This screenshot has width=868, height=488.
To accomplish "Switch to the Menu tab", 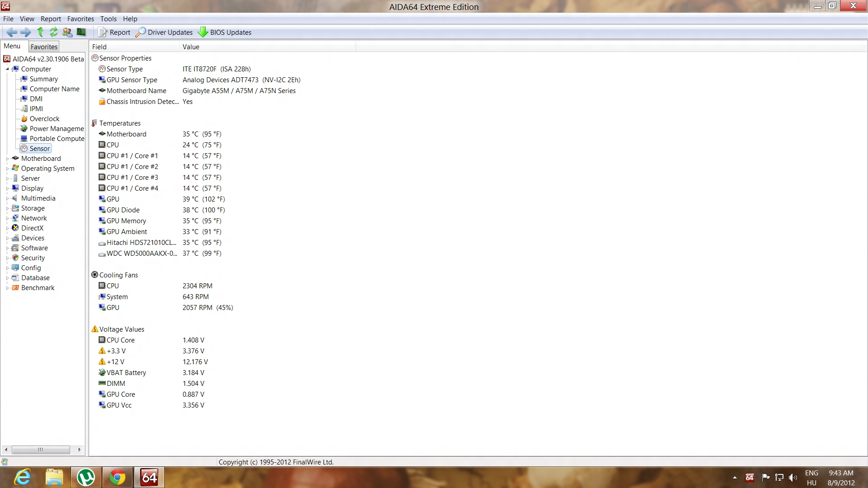I will tap(12, 46).
